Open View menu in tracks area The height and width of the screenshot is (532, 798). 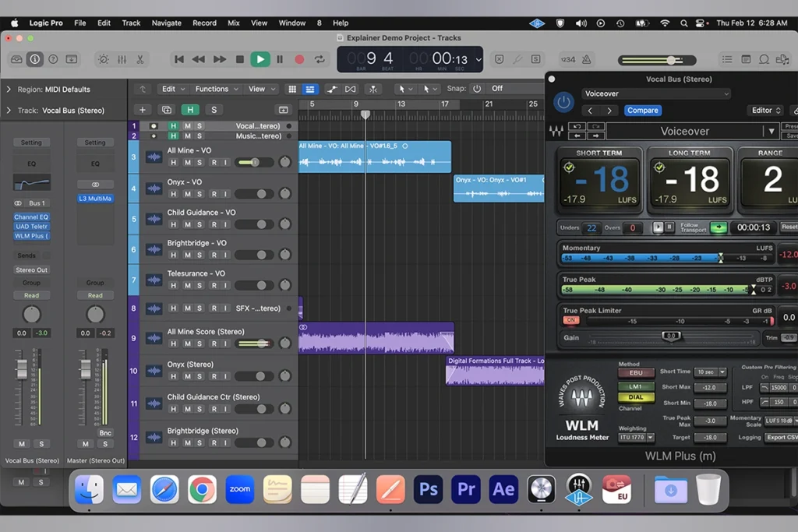tap(262, 89)
